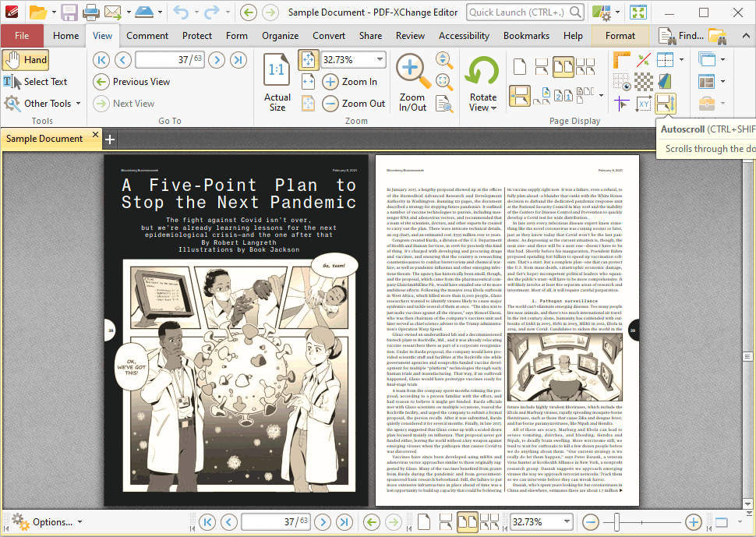Jump to last page in ribbon
Viewport: 756px width, 537px height.
click(238, 60)
